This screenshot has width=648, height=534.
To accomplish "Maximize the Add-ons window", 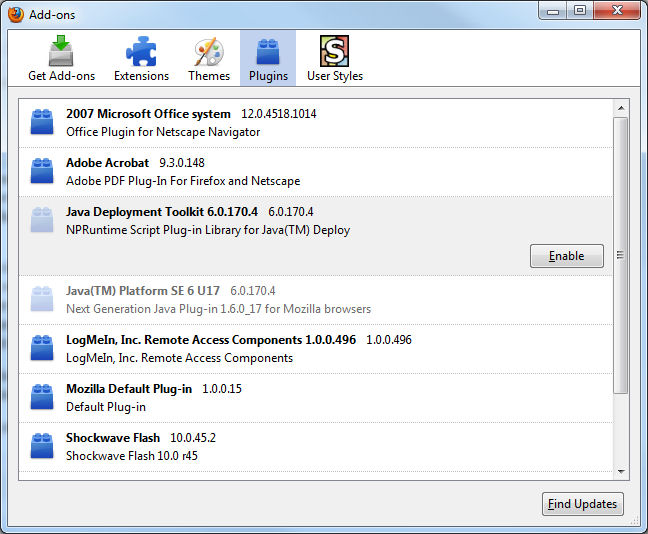I will point(580,11).
